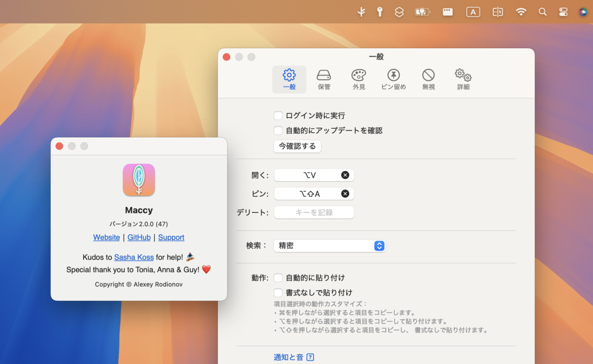
Task: Close the Maccy About window
Action: [x=59, y=146]
